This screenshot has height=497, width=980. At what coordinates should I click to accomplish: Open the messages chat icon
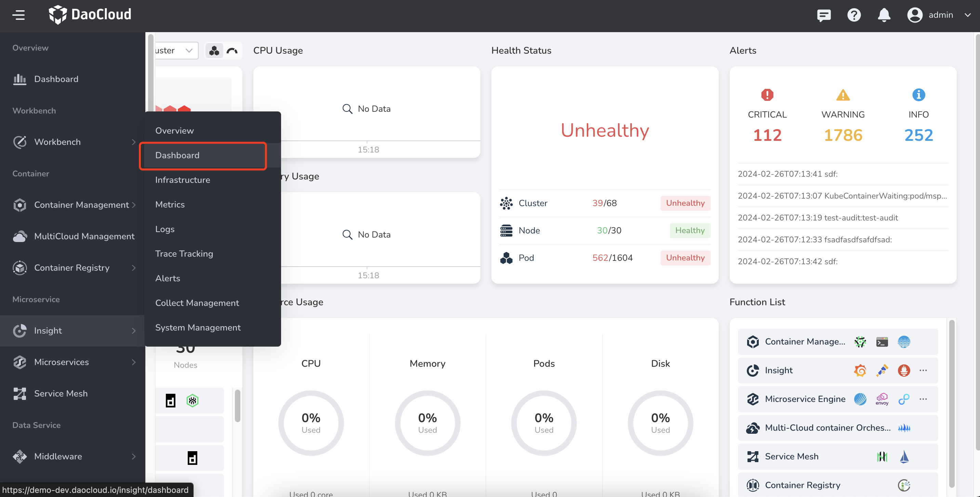824,15
